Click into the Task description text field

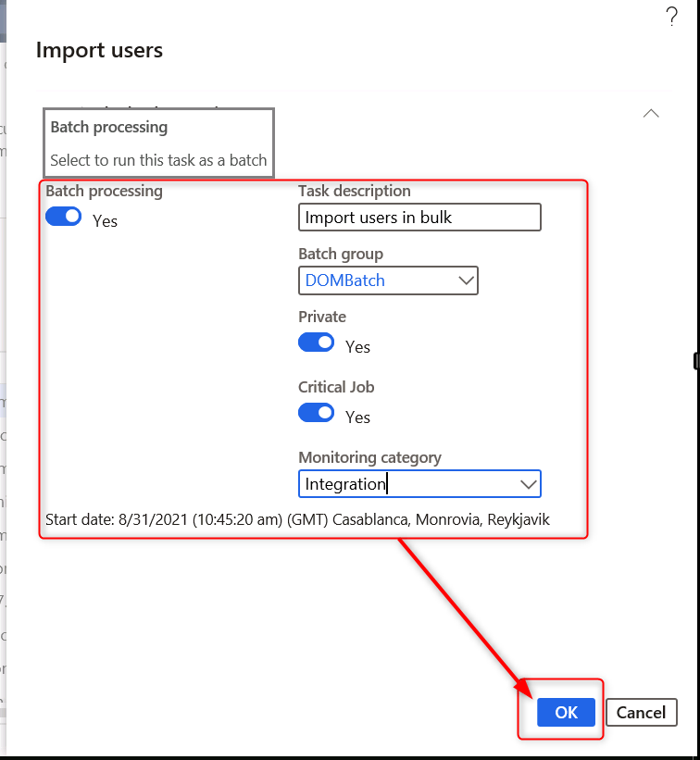419,218
